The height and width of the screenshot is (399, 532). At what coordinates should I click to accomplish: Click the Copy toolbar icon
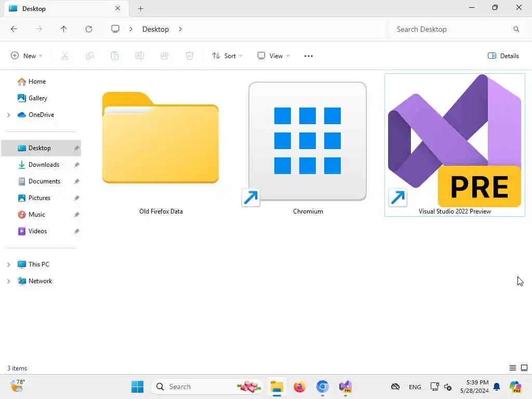[x=90, y=56]
